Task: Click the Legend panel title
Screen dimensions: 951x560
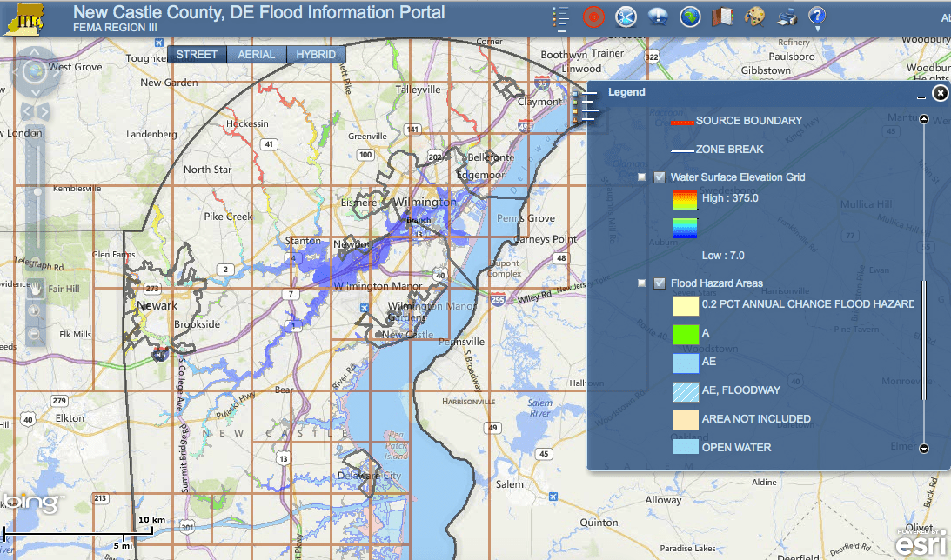Action: (626, 92)
